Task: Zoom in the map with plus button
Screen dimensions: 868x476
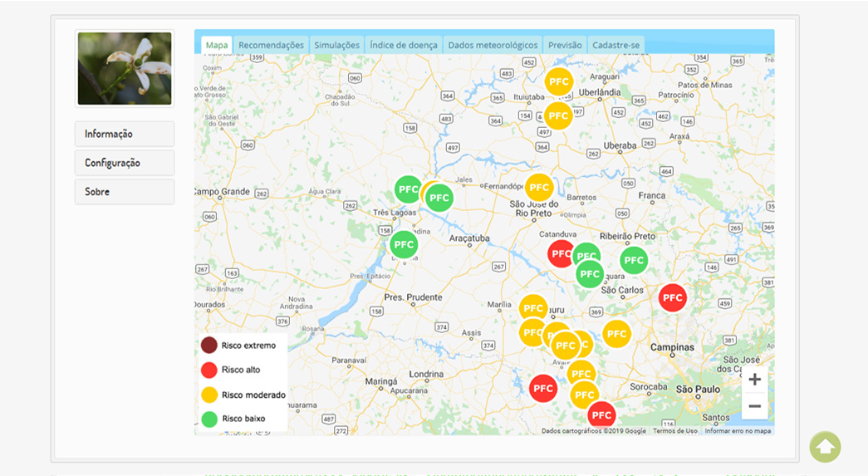Action: click(754, 380)
